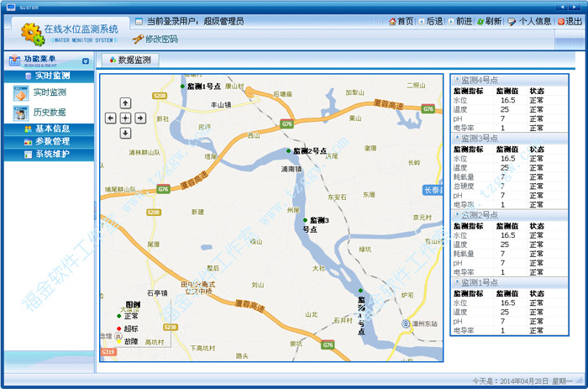
Task: Click the 前进 forward button
Action: (x=460, y=21)
